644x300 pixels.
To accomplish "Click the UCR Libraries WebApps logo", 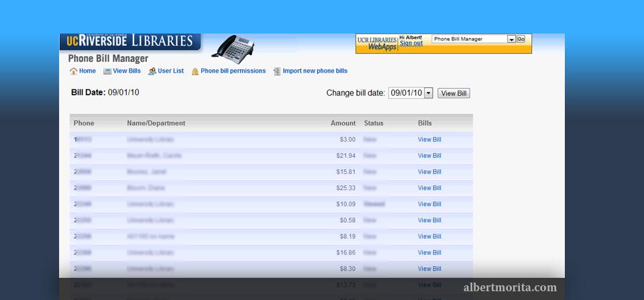I will [x=376, y=44].
